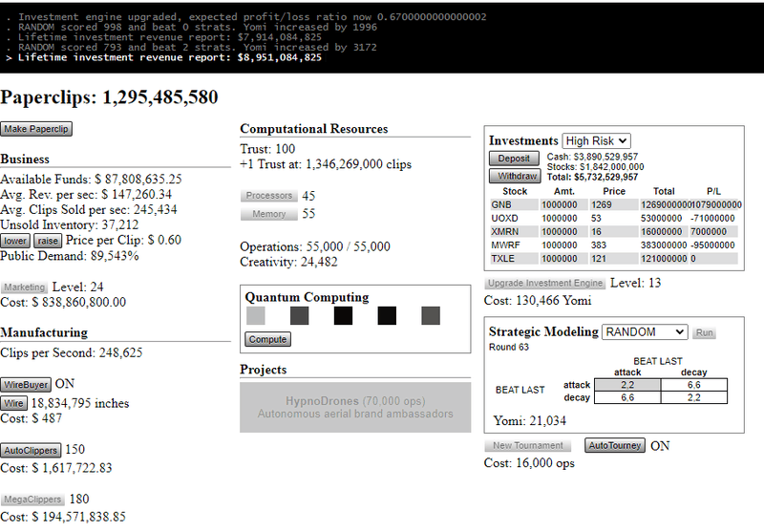Click the Stock column header
The width and height of the screenshot is (764, 532).
(515, 191)
